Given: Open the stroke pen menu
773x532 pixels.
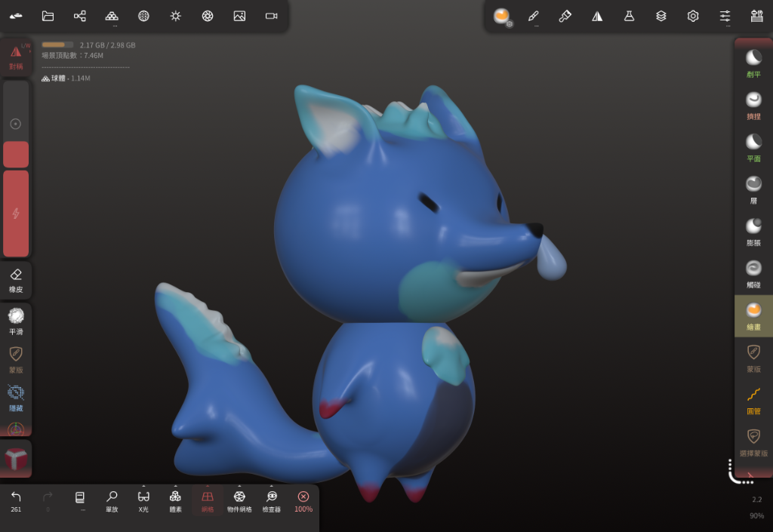Looking at the screenshot, I should tap(534, 17).
